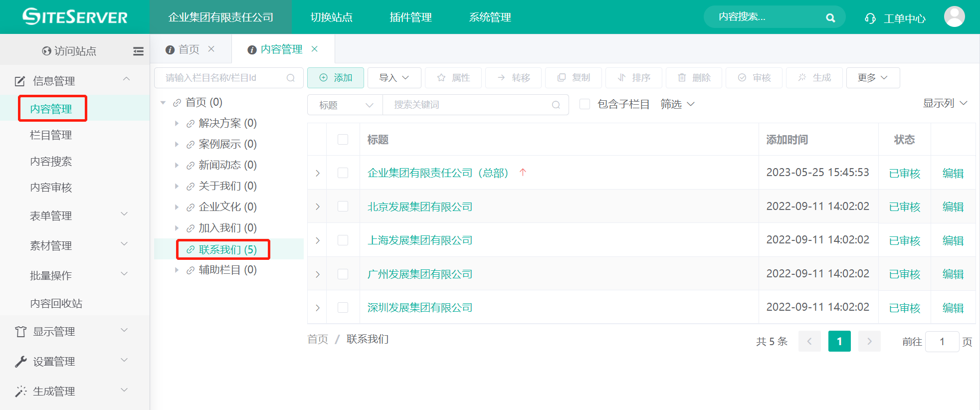
Task: Select the checkbox for 北京发展集团有限公司
Action: pos(343,206)
